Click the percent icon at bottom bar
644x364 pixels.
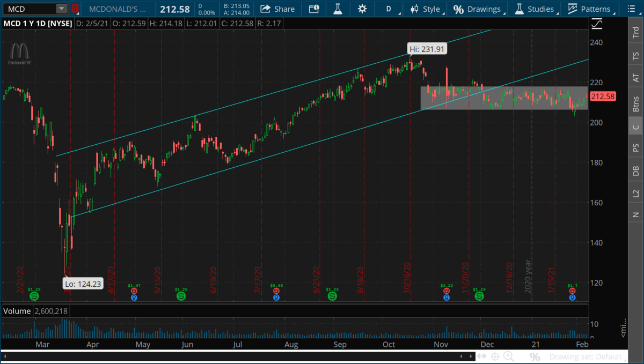tap(535, 356)
